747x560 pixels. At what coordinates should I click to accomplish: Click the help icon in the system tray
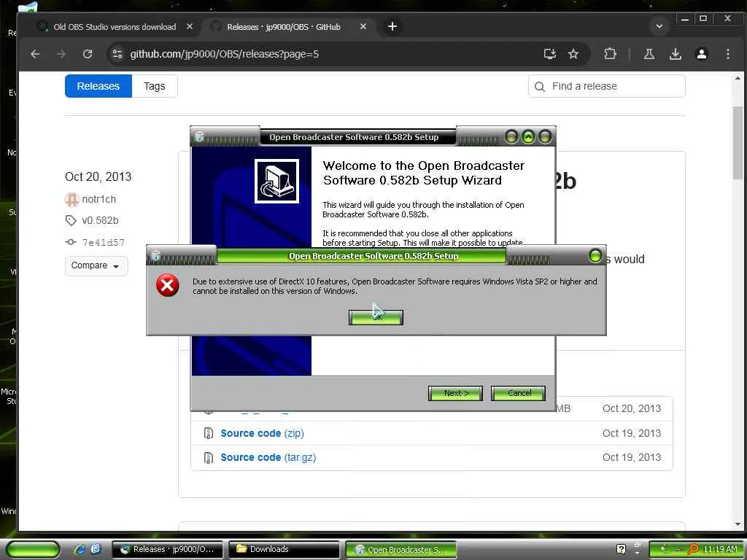tap(621, 550)
